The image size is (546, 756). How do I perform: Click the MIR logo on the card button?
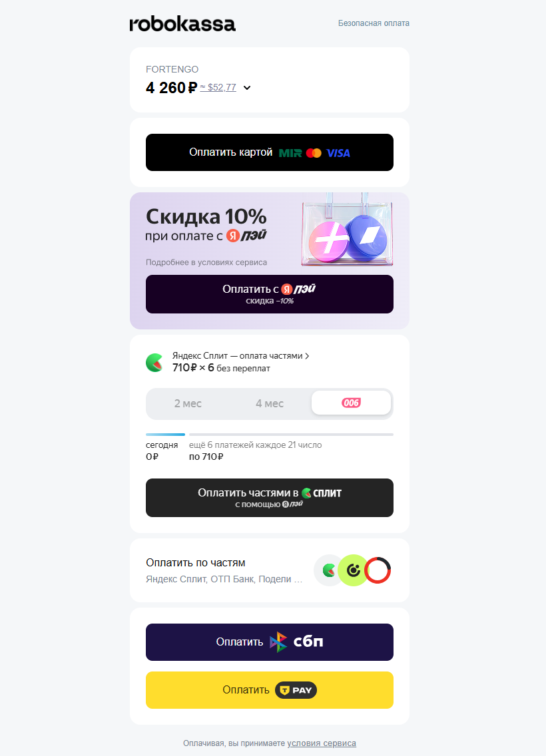pos(290,153)
